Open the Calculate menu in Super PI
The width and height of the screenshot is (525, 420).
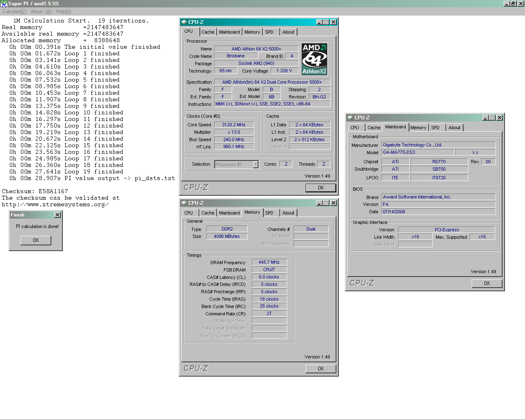point(14,11)
